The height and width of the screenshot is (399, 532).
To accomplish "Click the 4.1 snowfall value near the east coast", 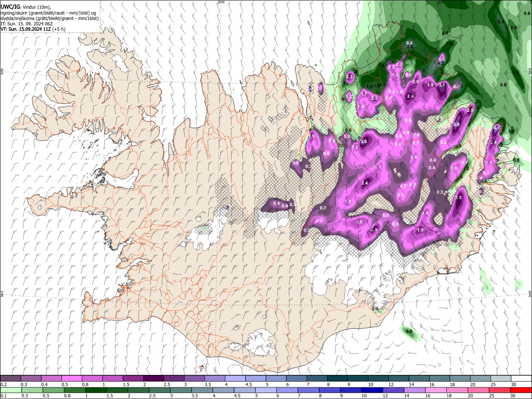I will [496, 129].
